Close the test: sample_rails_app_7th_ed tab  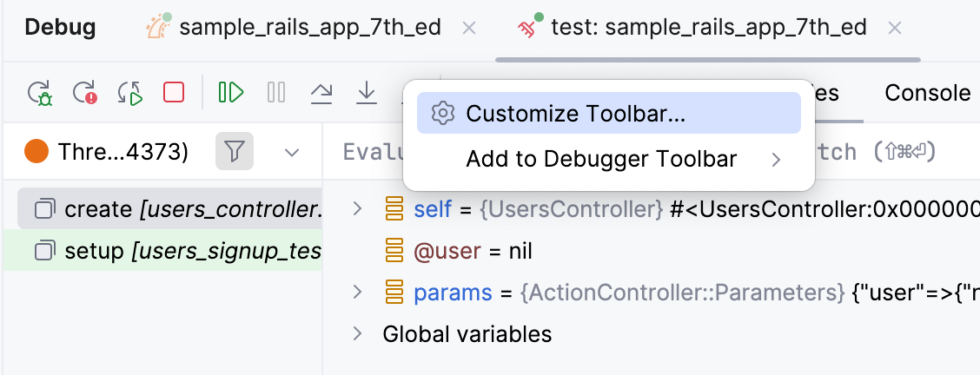pos(896,28)
